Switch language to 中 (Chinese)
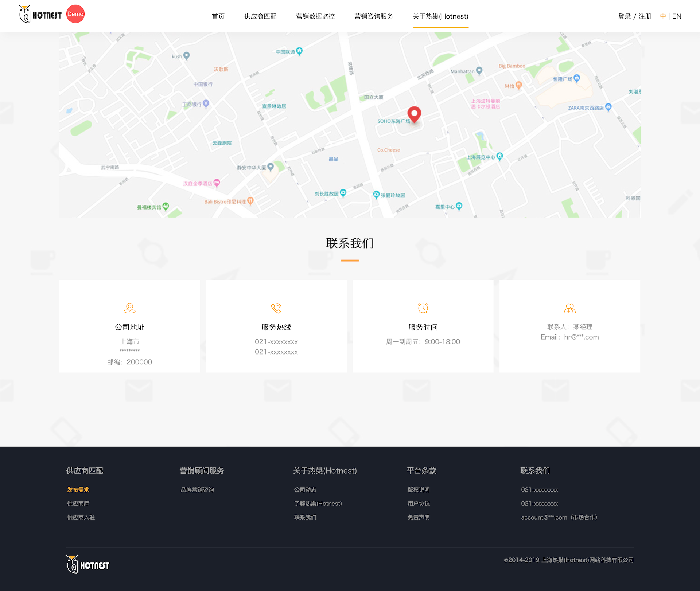Viewport: 700px width, 591px height. pyautogui.click(x=663, y=16)
